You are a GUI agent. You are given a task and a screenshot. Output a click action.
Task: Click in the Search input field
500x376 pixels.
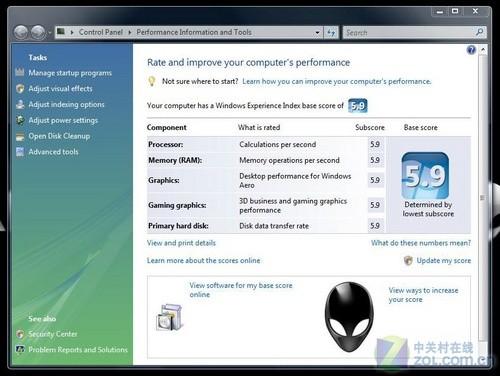pos(410,33)
